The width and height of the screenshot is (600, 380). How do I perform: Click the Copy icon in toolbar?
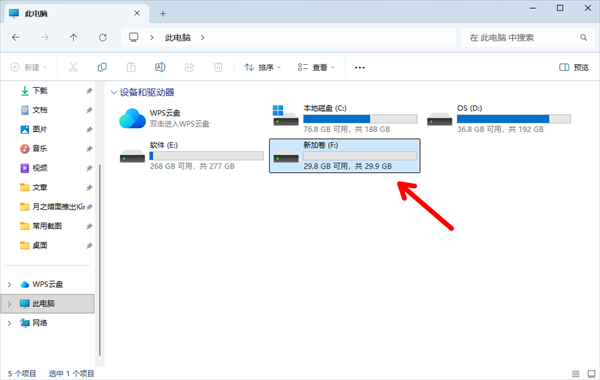pyautogui.click(x=102, y=67)
